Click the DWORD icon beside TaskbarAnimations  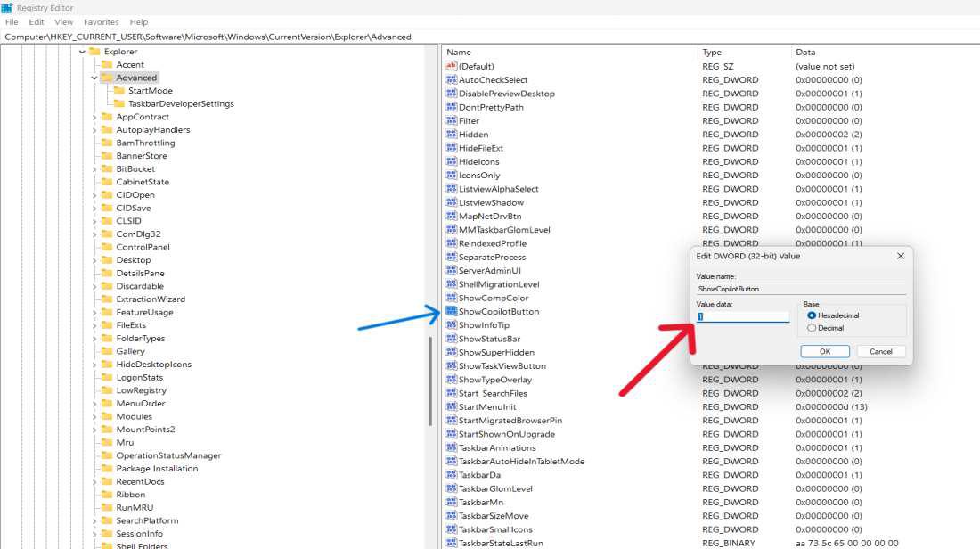coord(452,447)
